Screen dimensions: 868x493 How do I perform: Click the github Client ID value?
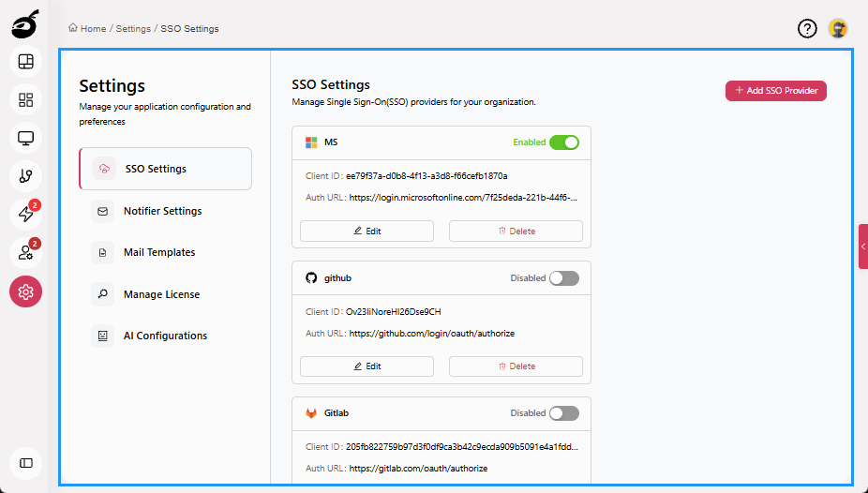(x=394, y=312)
